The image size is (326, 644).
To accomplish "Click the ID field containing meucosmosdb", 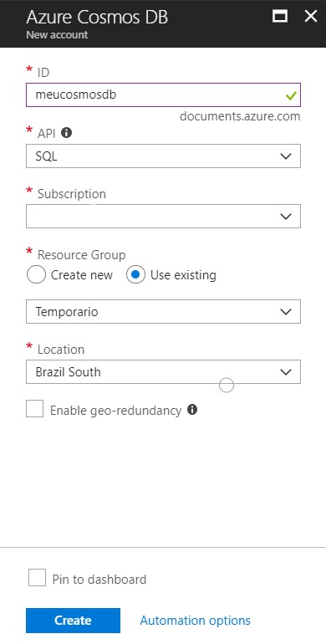I will point(163,95).
